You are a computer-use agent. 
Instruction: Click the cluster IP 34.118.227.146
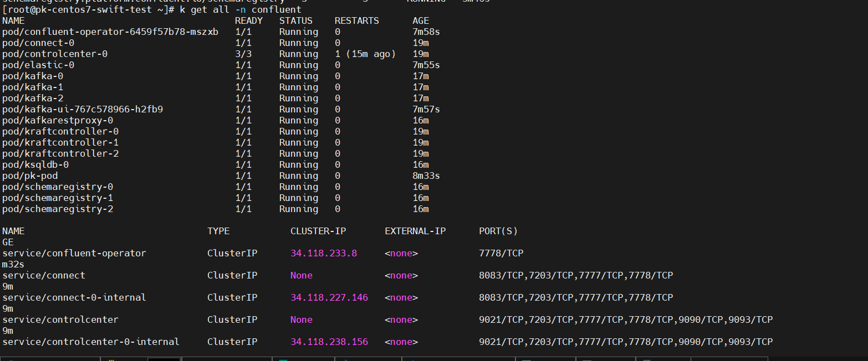pyautogui.click(x=329, y=297)
